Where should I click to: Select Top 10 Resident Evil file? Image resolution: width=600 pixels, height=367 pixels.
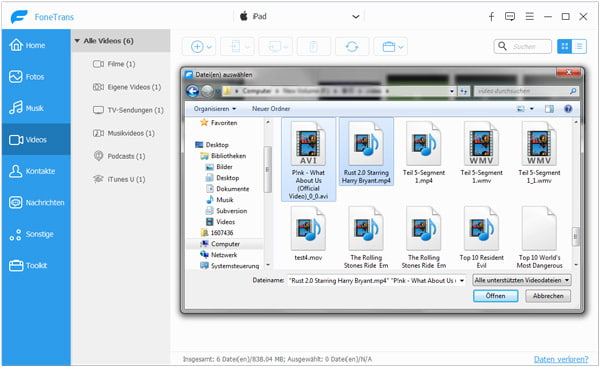click(481, 237)
